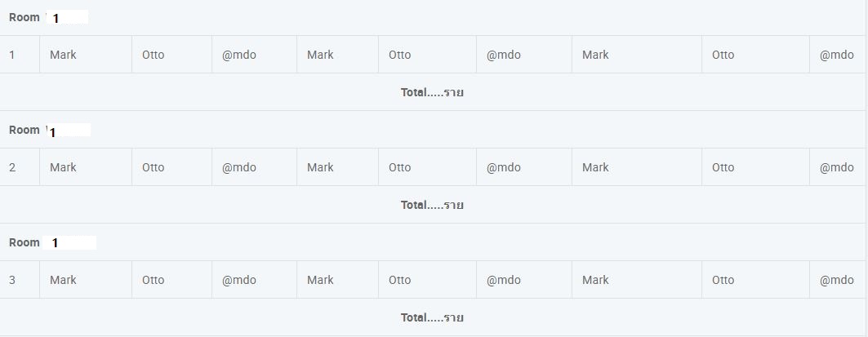This screenshot has width=868, height=337.
Task: Select the Room heading above row 1
Action: click(24, 17)
